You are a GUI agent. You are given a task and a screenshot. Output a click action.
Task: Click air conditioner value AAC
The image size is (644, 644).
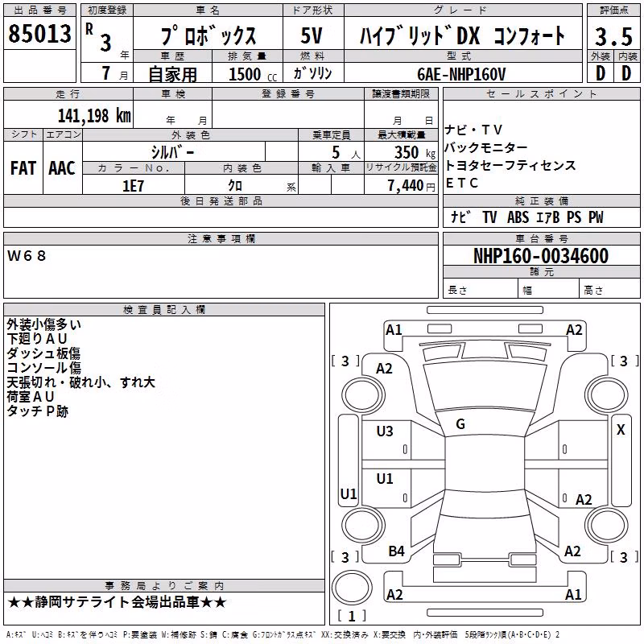tap(62, 168)
